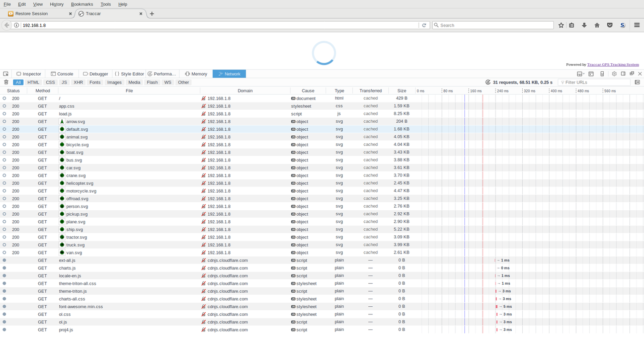644x346 pixels.
Task: Show only CSS requests
Action: click(x=50, y=82)
